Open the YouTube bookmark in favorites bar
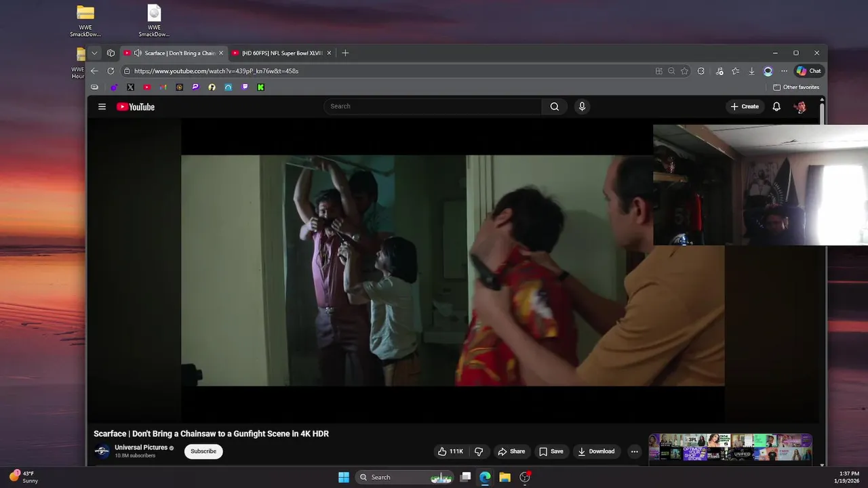 pos(146,87)
